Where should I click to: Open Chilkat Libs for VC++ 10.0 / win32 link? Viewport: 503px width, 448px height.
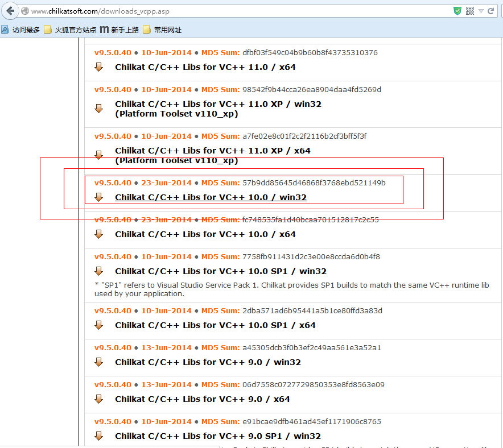click(x=211, y=197)
